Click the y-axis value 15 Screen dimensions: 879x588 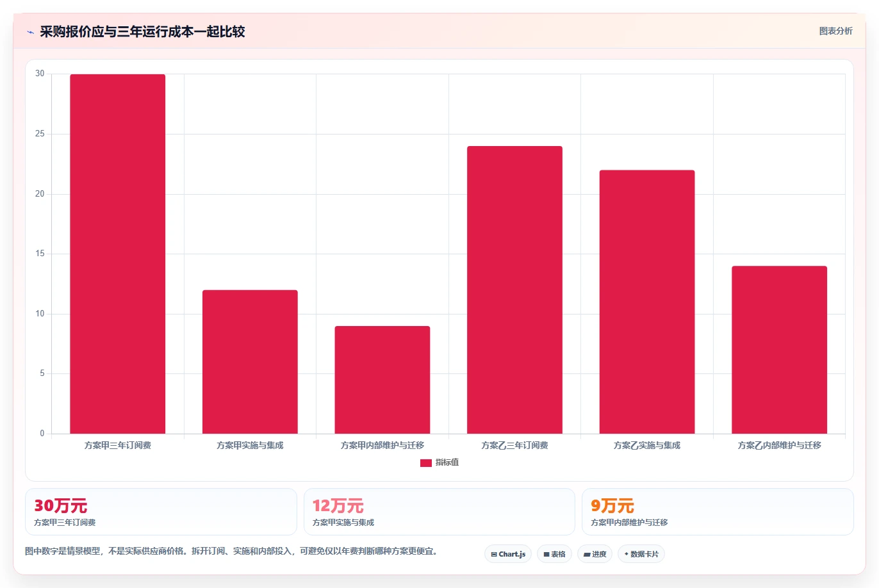[x=40, y=254]
